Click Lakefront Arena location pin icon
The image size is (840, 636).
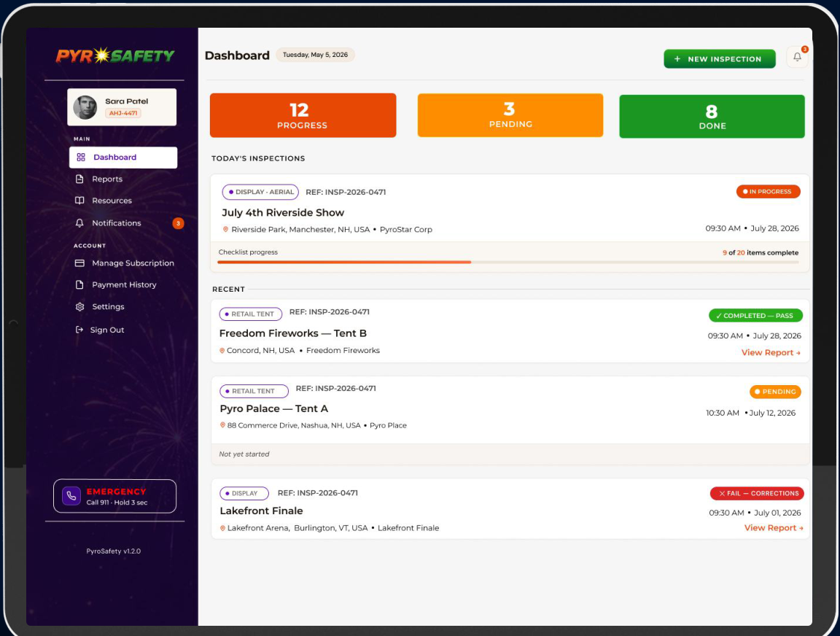(223, 528)
